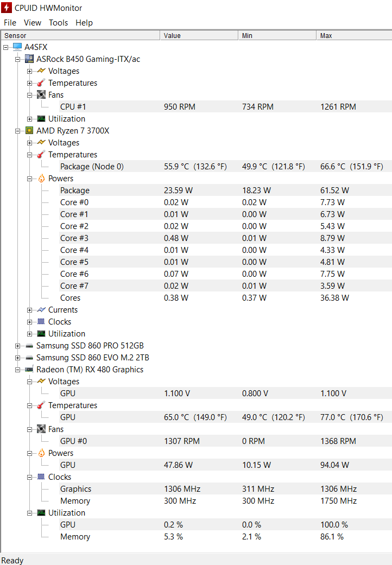Click the Ryzen Powers flame icon

click(41, 179)
